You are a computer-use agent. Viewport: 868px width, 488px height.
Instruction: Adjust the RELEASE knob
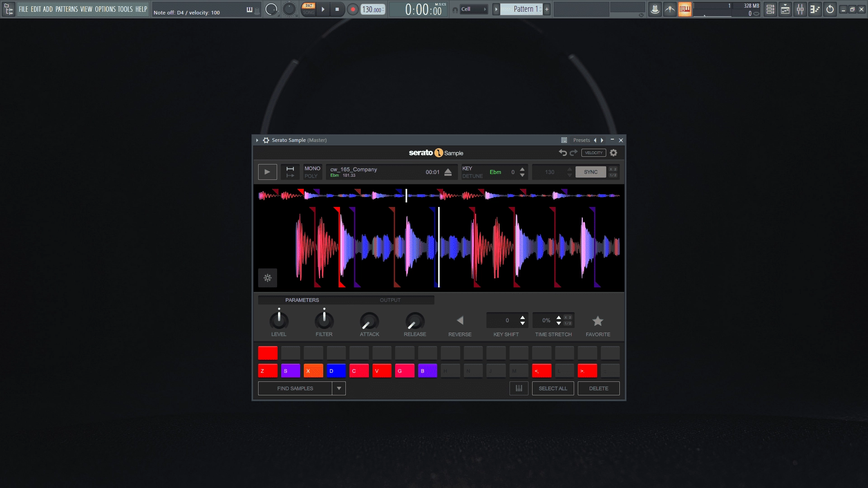point(415,321)
